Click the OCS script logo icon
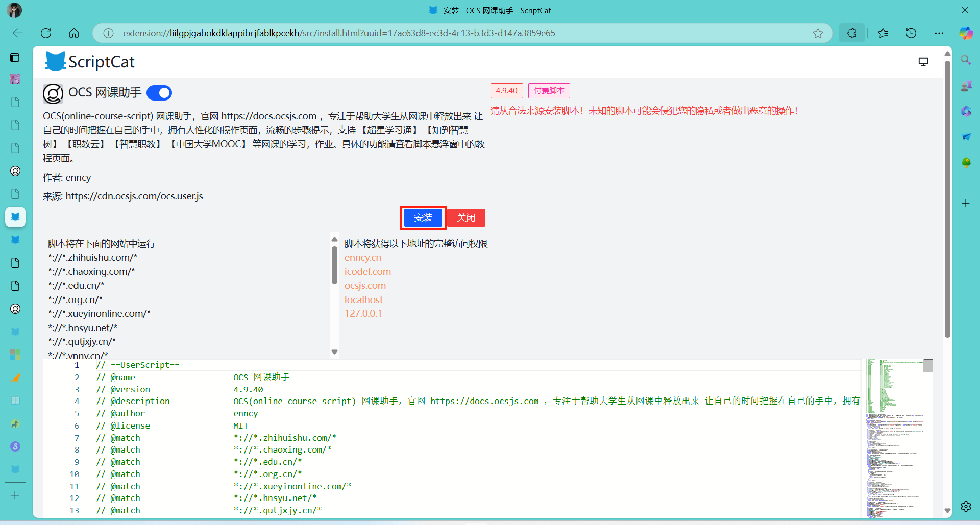This screenshot has height=525, width=980. click(53, 94)
